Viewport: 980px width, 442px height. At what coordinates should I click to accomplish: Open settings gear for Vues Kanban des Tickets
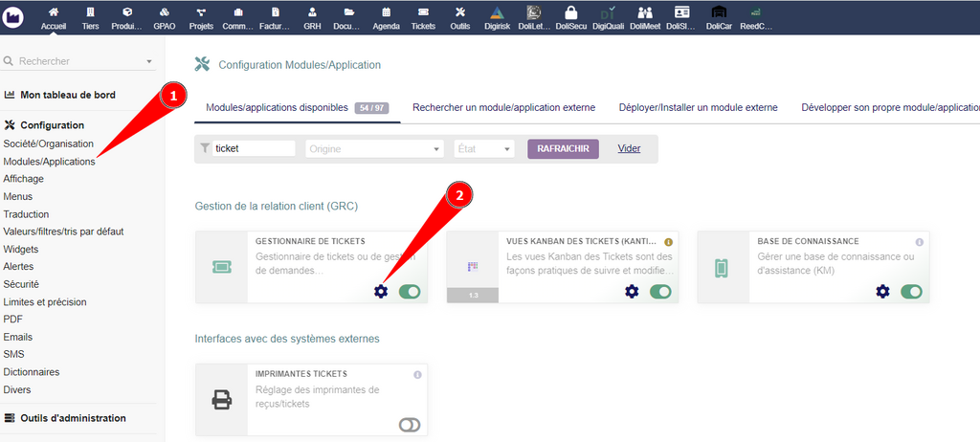tap(632, 292)
